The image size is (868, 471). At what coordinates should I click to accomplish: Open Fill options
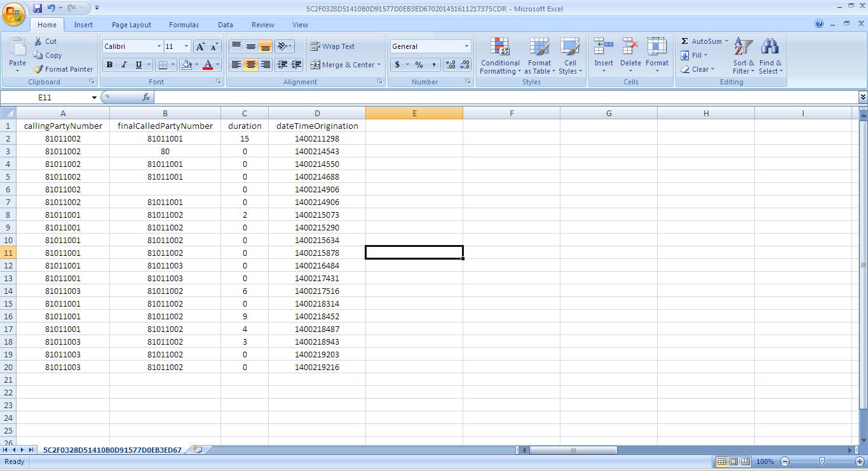coord(694,55)
